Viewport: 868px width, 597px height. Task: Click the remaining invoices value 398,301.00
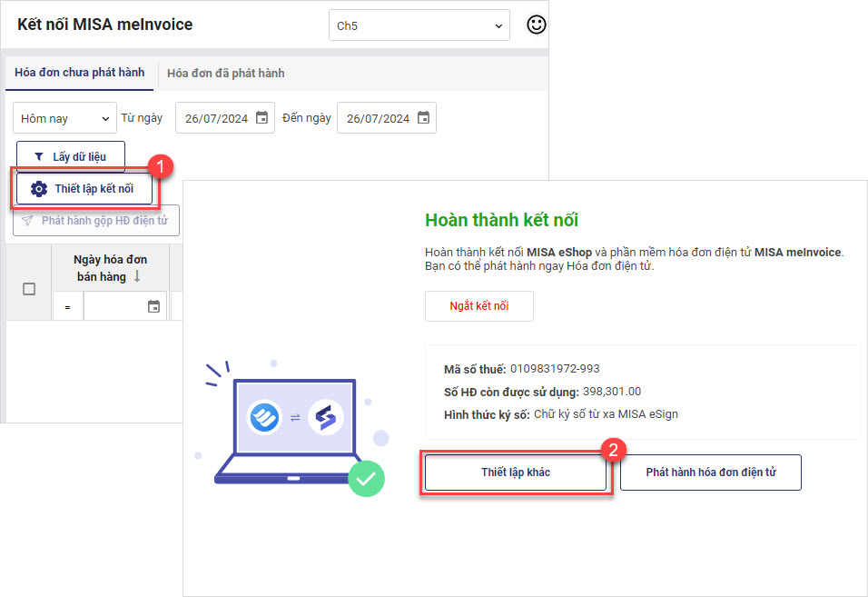pyautogui.click(x=612, y=392)
